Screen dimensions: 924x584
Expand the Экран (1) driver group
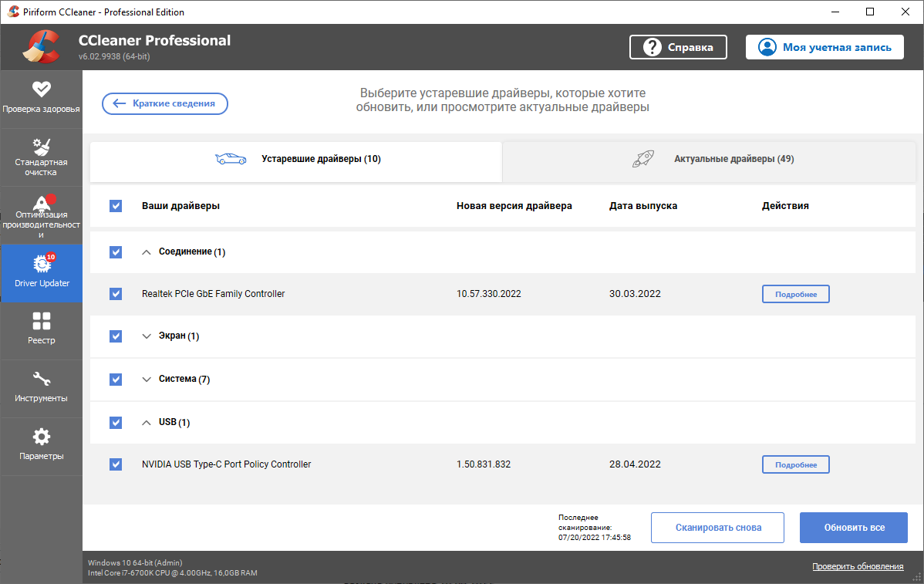147,336
